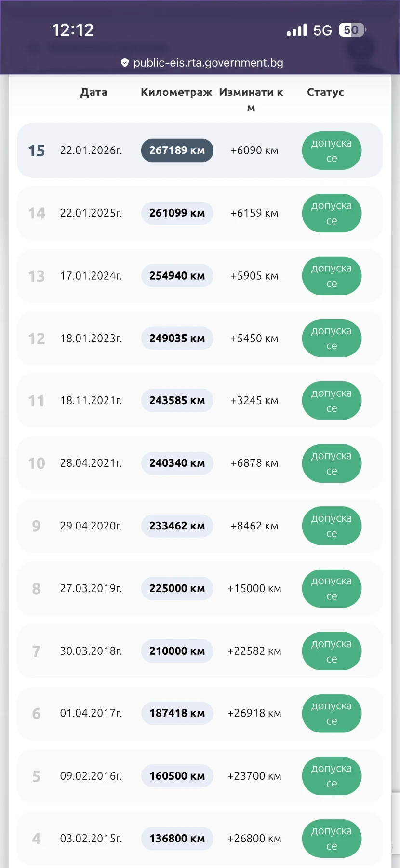
Task: Tap the допуска се status for 03.02.2015г.
Action: 332,839
